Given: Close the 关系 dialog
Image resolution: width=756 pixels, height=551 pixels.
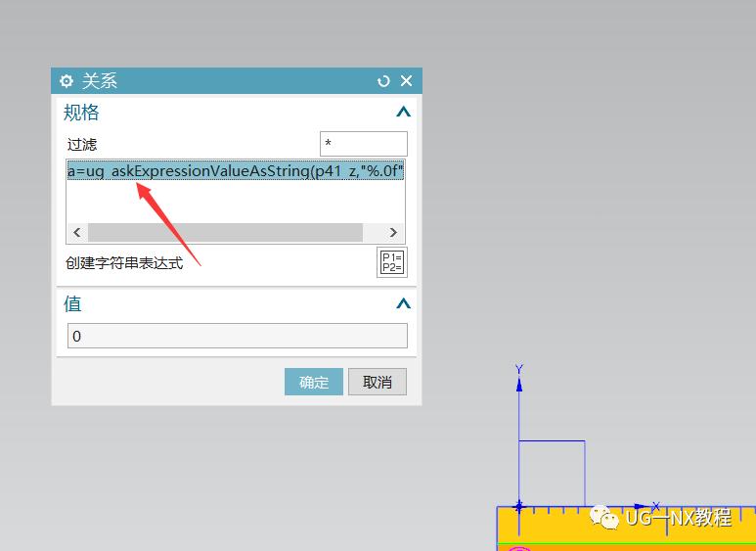Looking at the screenshot, I should tap(407, 80).
